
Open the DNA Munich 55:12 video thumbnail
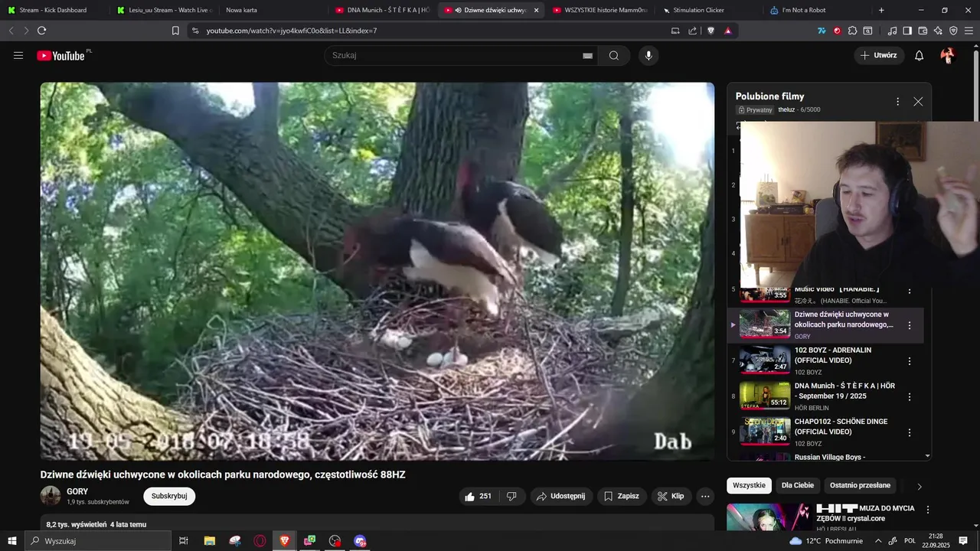[x=765, y=395]
